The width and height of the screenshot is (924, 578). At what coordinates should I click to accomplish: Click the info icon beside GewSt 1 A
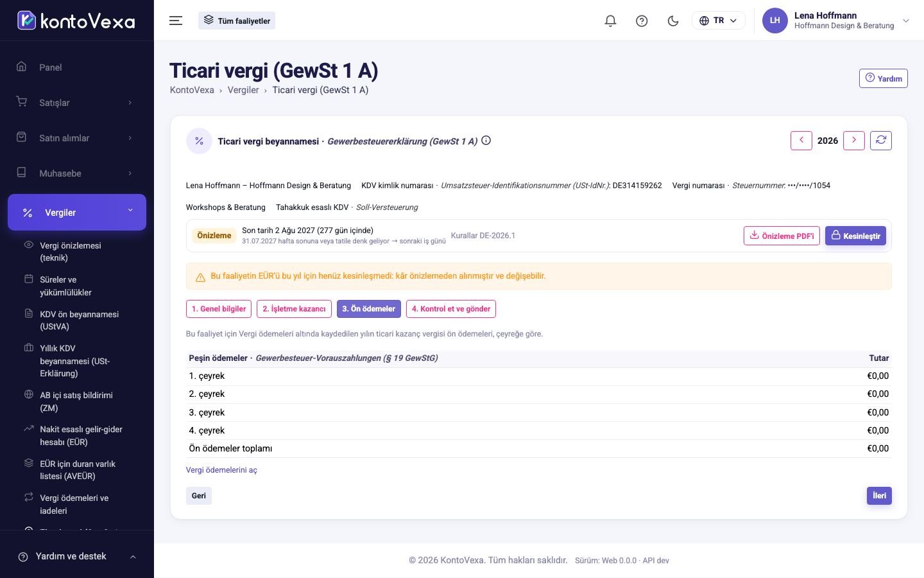point(486,141)
